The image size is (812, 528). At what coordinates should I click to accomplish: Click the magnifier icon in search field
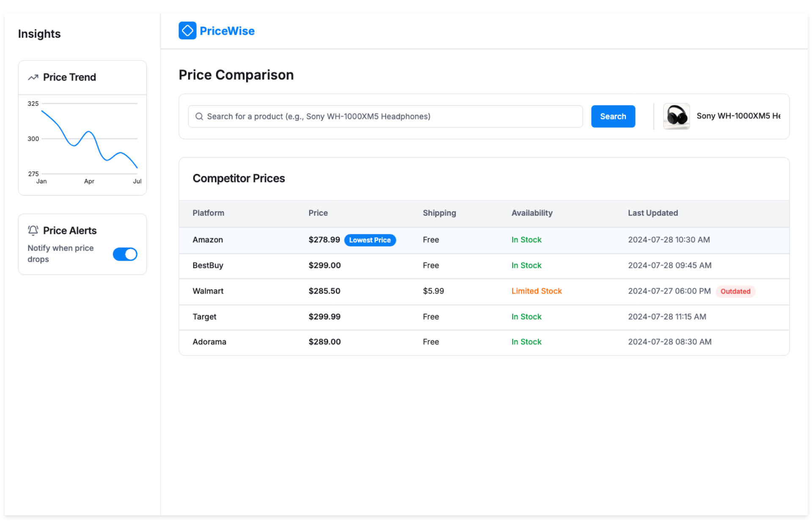tap(199, 116)
